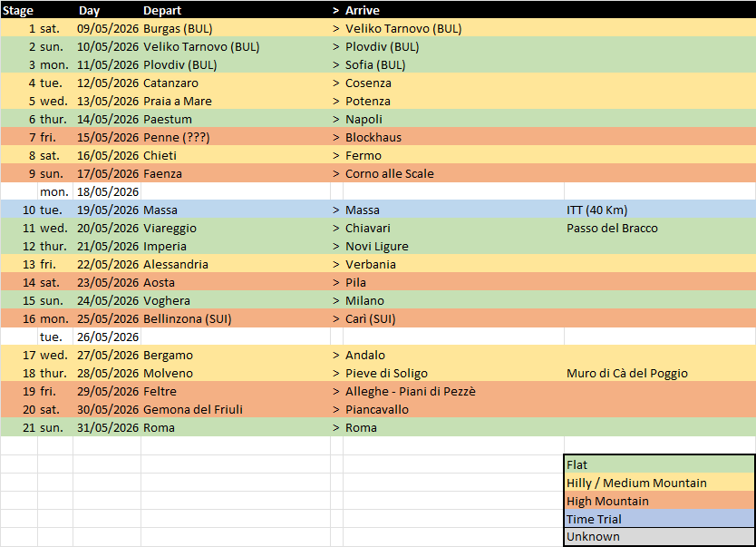The image size is (756, 547).
Task: Select the High Mountain legend swatch
Action: pyautogui.click(x=658, y=501)
